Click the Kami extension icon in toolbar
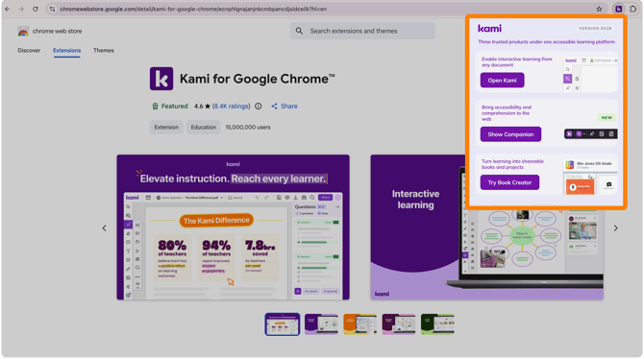 pyautogui.click(x=619, y=9)
